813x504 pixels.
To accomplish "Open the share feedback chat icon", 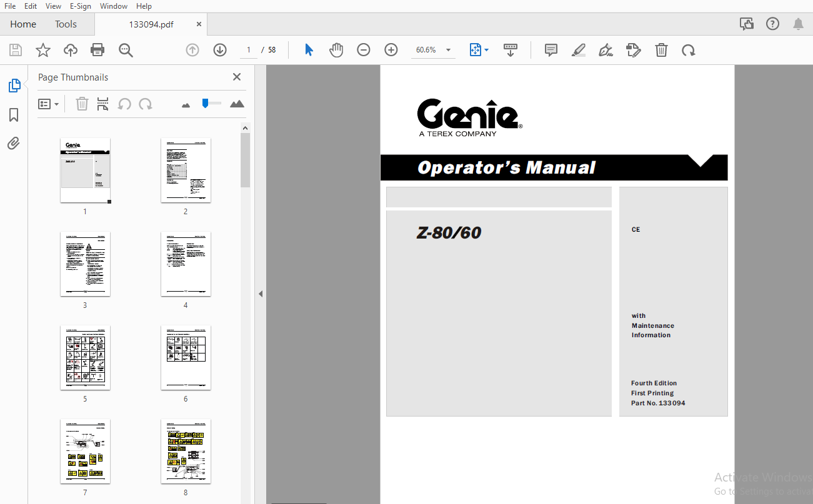I will click(x=747, y=24).
